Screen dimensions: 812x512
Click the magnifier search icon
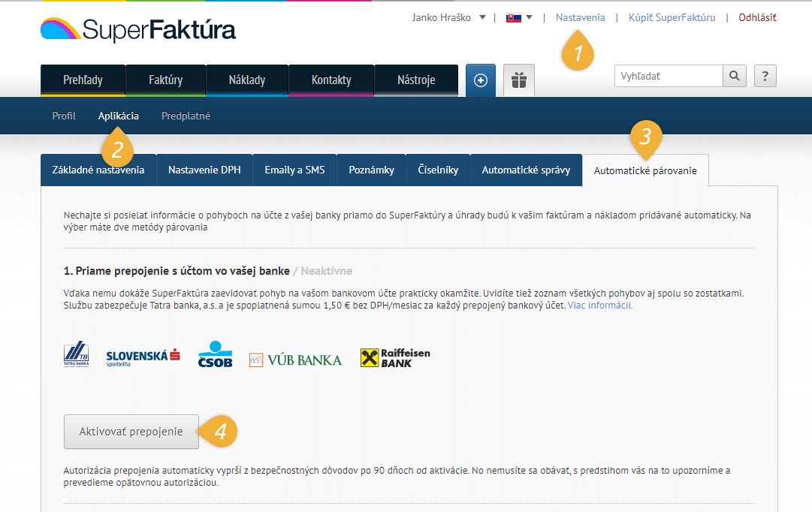click(x=735, y=76)
